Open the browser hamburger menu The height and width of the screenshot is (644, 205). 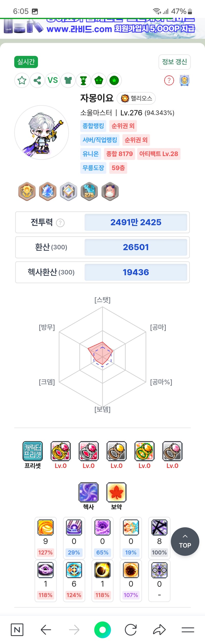(188, 630)
